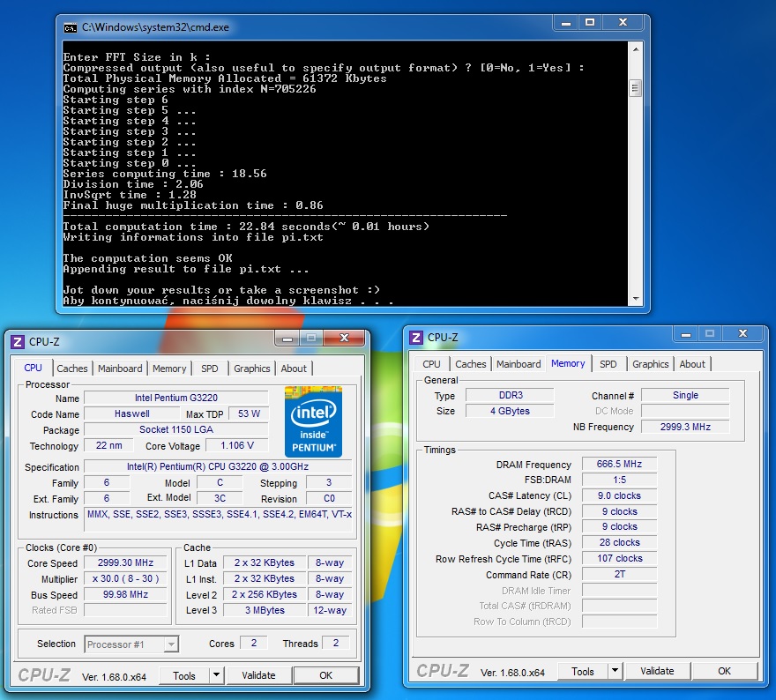Viewport: 776px width, 700px height.
Task: Expand Tools dropdown arrow in Memory CPU-Z window
Action: click(615, 671)
